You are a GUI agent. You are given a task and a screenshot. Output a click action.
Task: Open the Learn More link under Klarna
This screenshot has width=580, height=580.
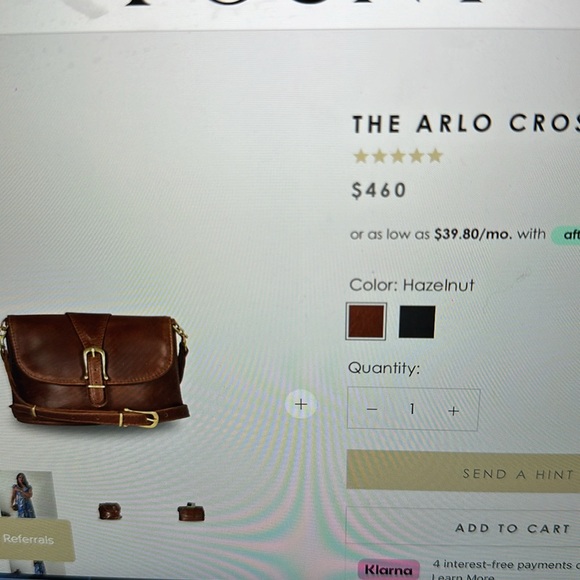coord(462,576)
